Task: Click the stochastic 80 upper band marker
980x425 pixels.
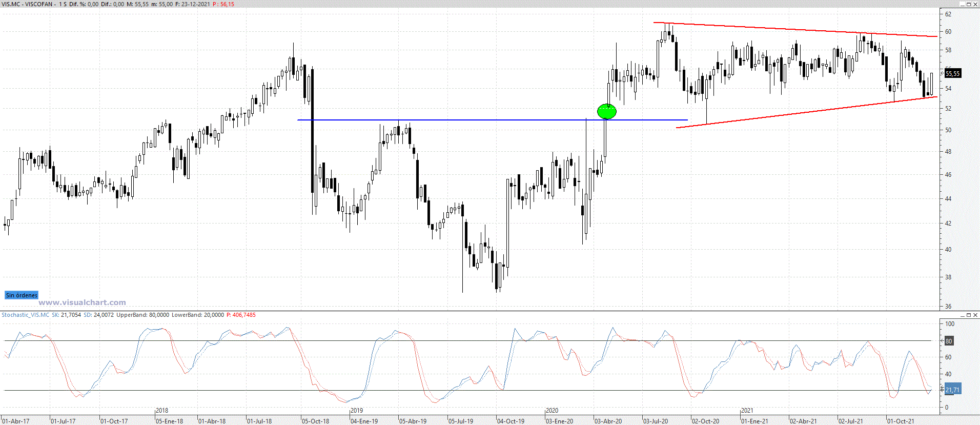Action: (x=949, y=341)
